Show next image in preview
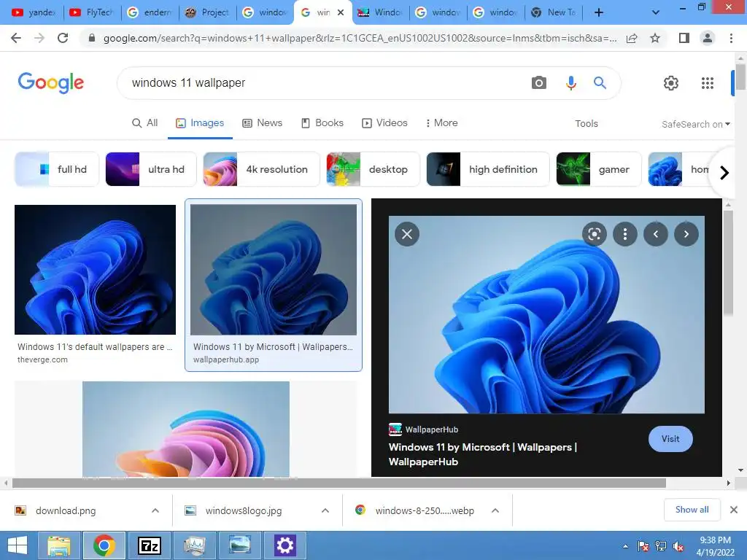This screenshot has height=560, width=747. [686, 234]
